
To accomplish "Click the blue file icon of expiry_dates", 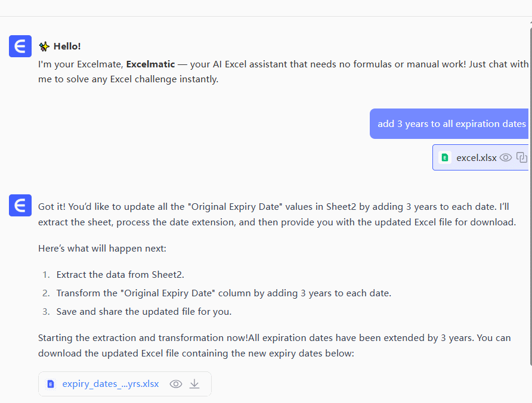I will tap(51, 384).
